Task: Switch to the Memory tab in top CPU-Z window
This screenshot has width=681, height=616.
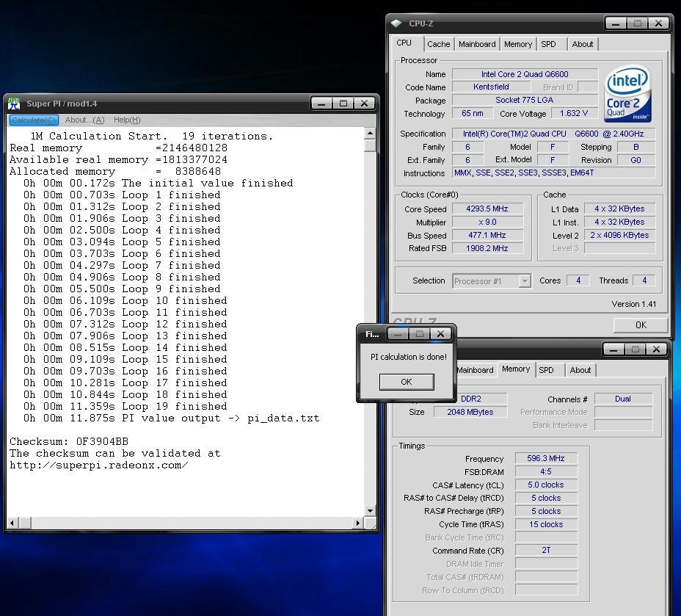Action: click(517, 44)
